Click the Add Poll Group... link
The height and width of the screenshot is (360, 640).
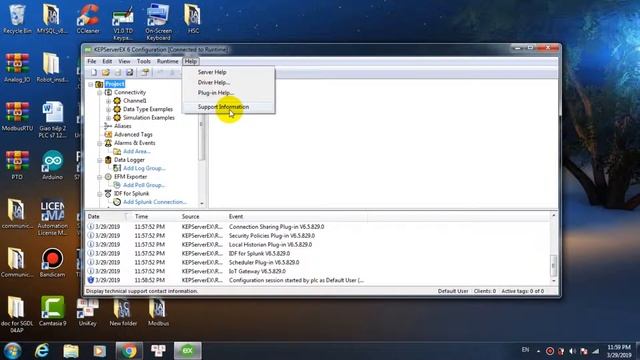coord(144,185)
